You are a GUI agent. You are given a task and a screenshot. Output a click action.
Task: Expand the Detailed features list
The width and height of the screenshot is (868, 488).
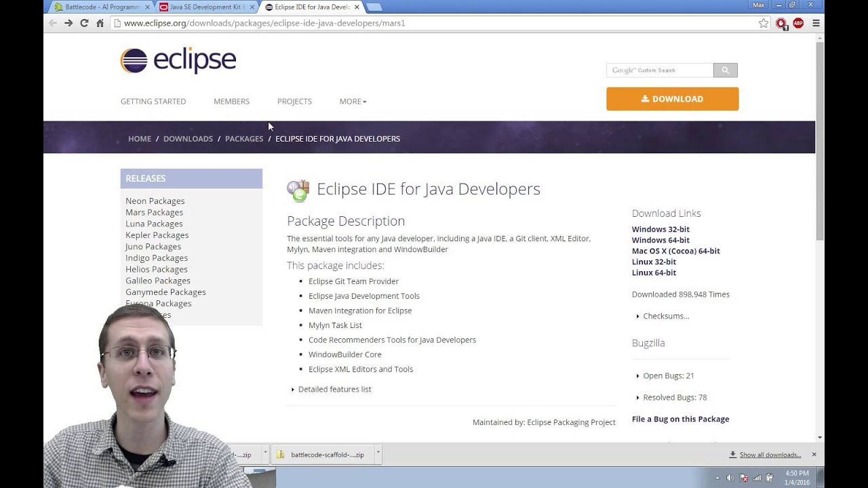[331, 389]
